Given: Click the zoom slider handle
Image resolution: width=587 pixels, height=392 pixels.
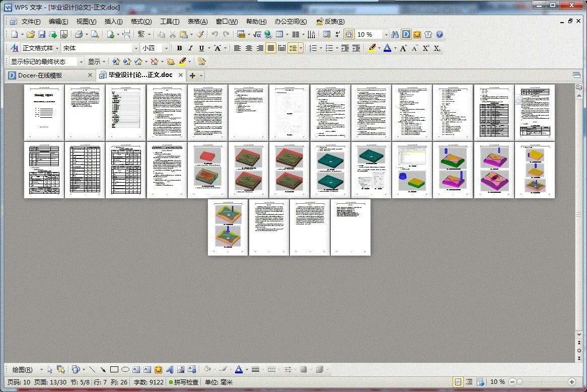Looking at the screenshot, I should coord(520,382).
